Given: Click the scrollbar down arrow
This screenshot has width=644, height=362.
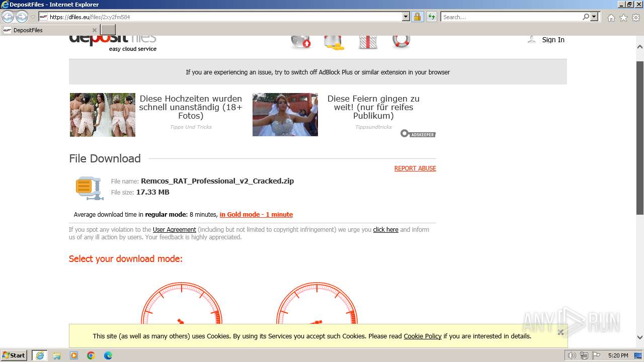Looking at the screenshot, I should (x=640, y=338).
